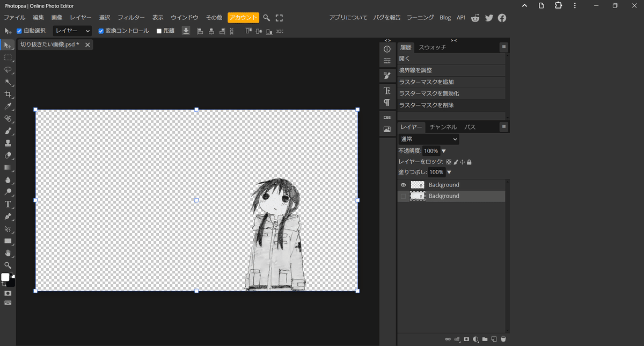This screenshot has height=346, width=644.
Task: Select the Move tool in the left toolbar
Action: (8, 46)
